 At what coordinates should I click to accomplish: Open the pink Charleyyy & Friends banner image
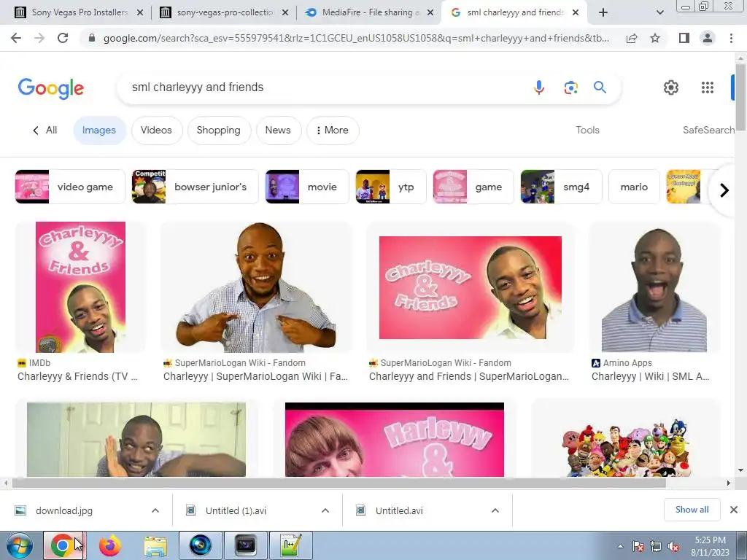pyautogui.click(x=471, y=287)
